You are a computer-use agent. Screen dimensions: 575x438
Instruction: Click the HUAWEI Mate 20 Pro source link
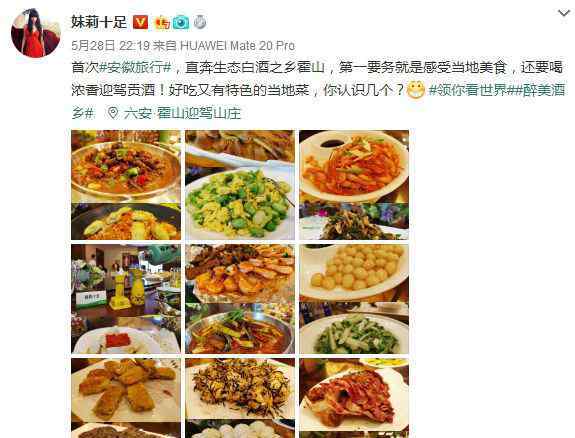237,46
